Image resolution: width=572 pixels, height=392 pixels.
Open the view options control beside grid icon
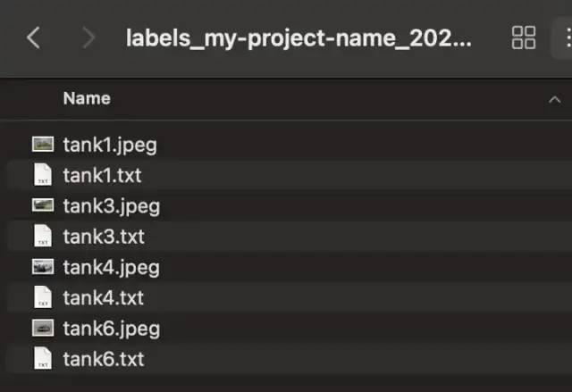pyautogui.click(x=566, y=38)
